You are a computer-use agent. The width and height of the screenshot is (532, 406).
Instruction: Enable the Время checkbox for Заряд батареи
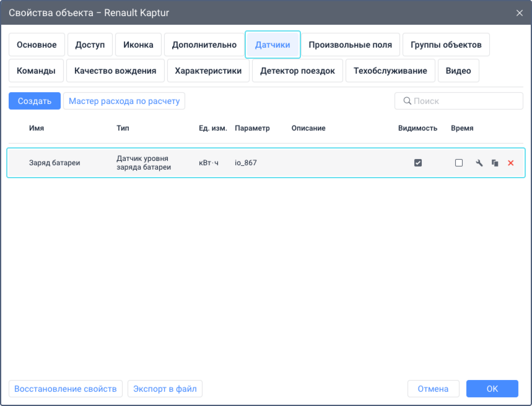459,163
